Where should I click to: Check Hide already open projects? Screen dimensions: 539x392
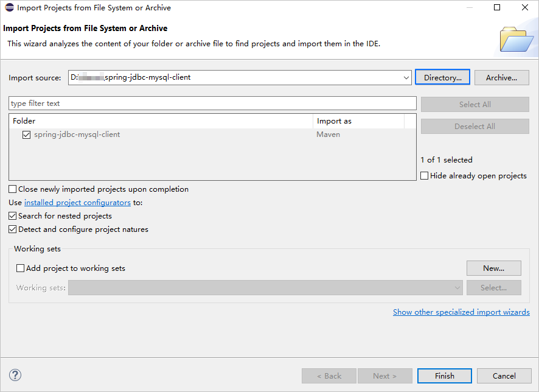425,176
